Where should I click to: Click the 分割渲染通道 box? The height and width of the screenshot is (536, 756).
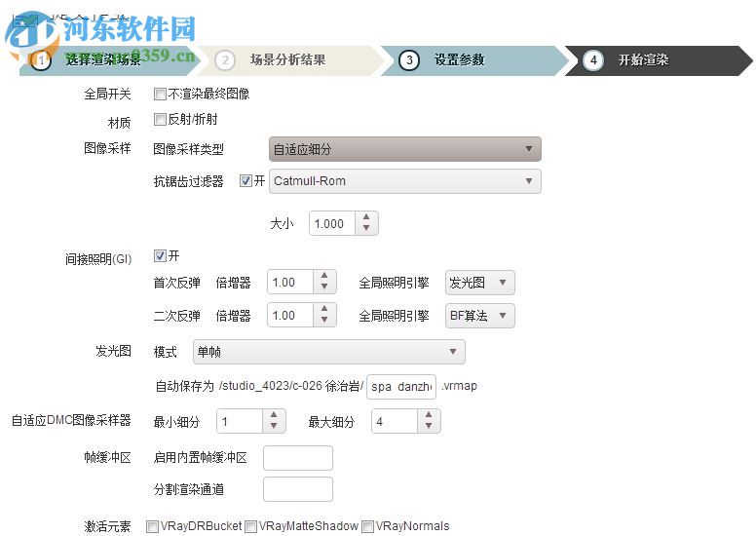pyautogui.click(x=298, y=489)
